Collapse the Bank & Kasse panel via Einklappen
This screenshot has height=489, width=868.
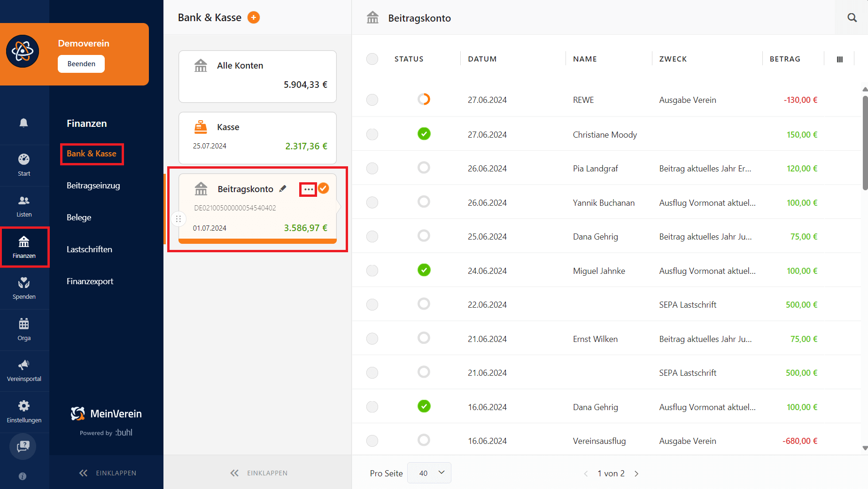(x=259, y=473)
